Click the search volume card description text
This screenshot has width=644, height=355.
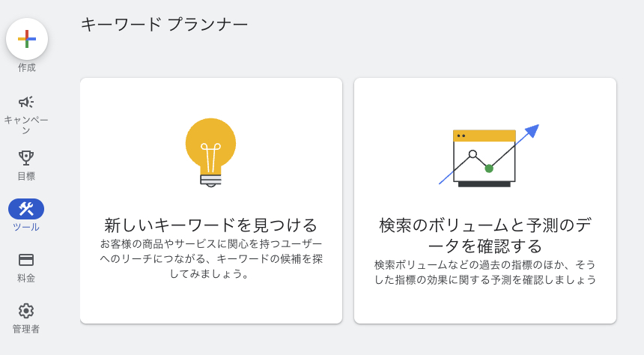485,272
